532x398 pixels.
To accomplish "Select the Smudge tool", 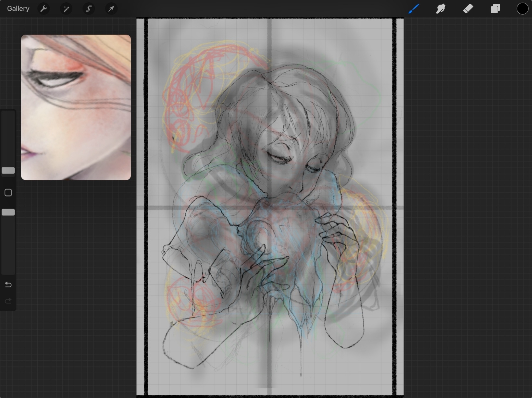I will [440, 9].
